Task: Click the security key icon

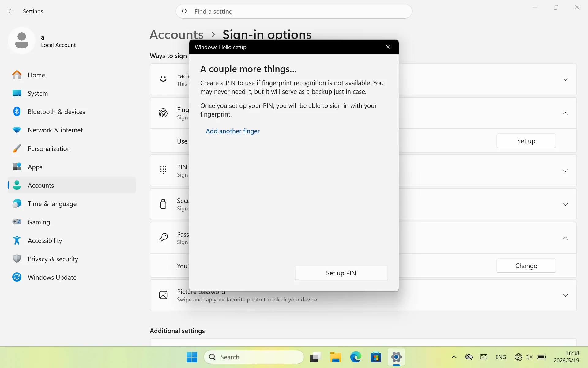Action: coord(163,204)
